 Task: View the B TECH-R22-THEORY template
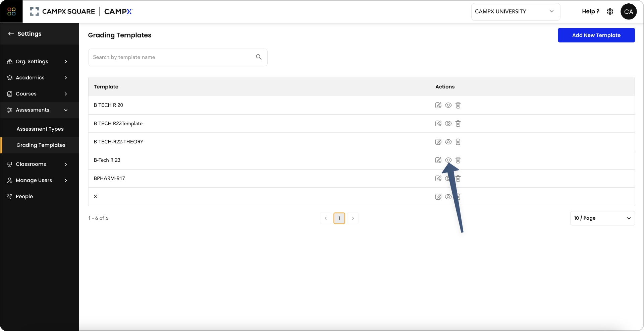448,142
